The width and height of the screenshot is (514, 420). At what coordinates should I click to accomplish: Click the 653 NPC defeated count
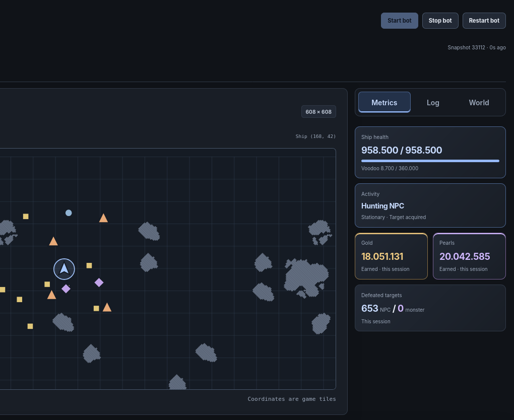375,309
